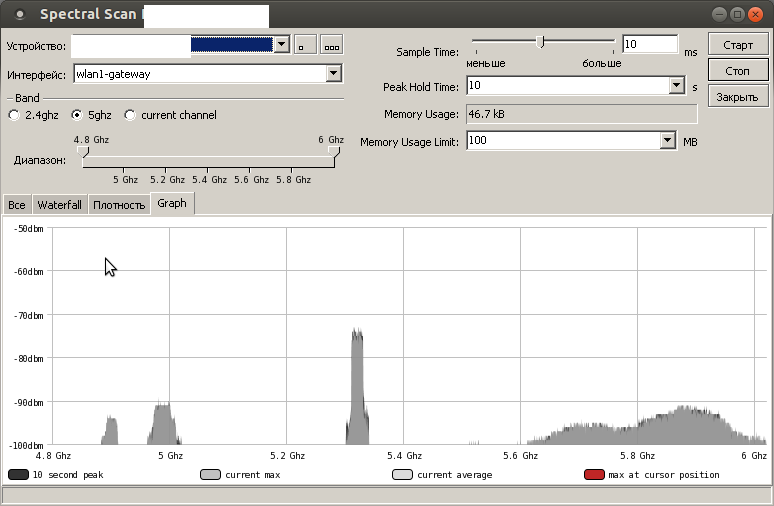The image size is (774, 506).
Task: Select the 'current channel' radio option
Action: pyautogui.click(x=130, y=115)
